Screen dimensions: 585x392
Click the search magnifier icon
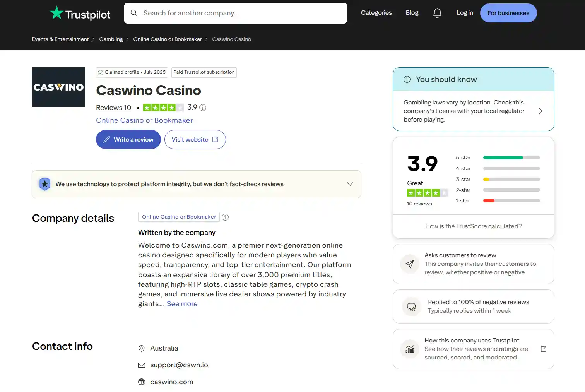click(134, 13)
